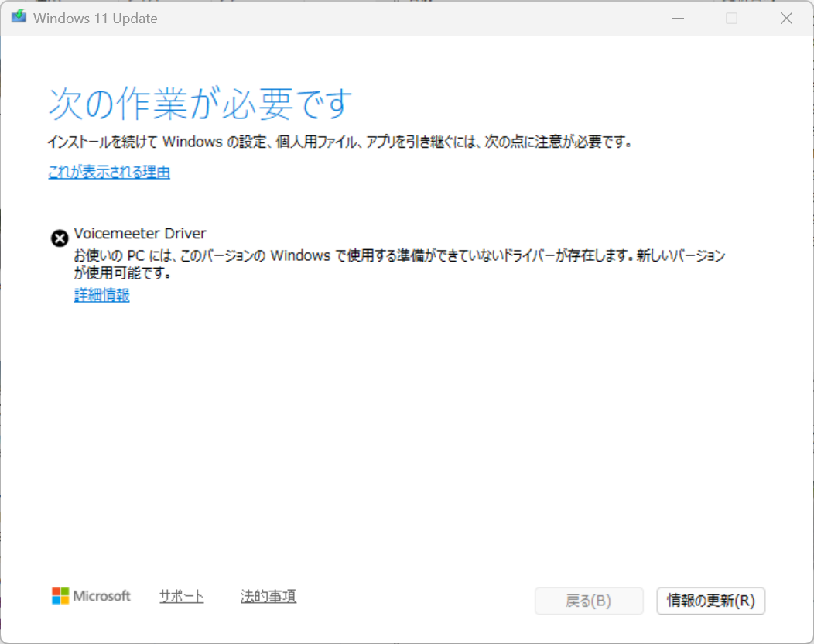Close the Windows 11 Update window

[x=786, y=18]
